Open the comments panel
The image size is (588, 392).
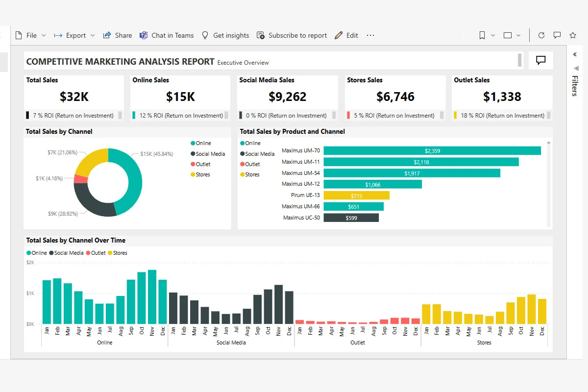click(557, 35)
